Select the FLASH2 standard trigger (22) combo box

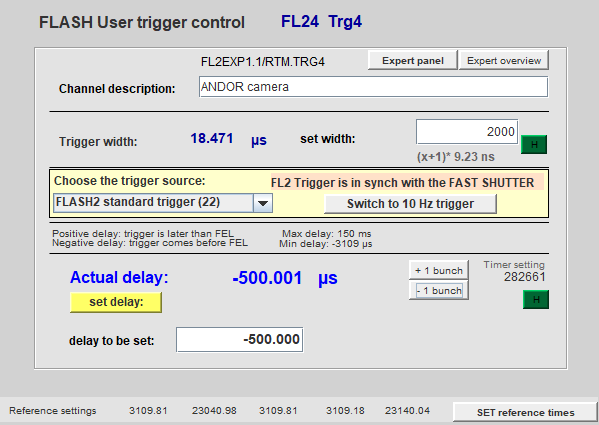[163, 203]
